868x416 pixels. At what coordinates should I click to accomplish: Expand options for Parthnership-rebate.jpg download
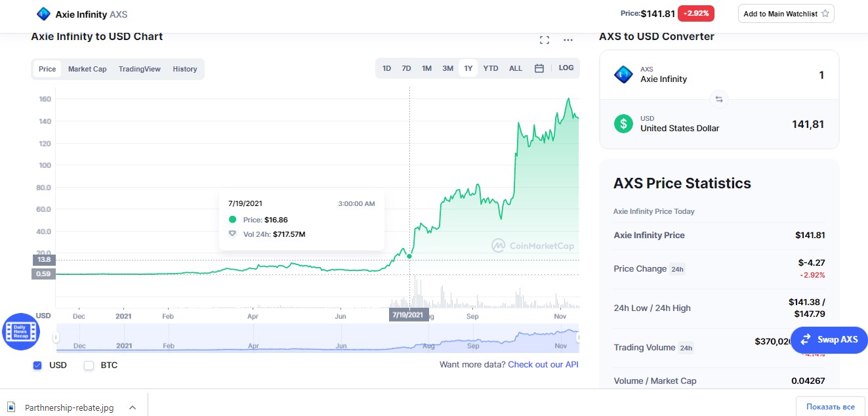point(133,407)
